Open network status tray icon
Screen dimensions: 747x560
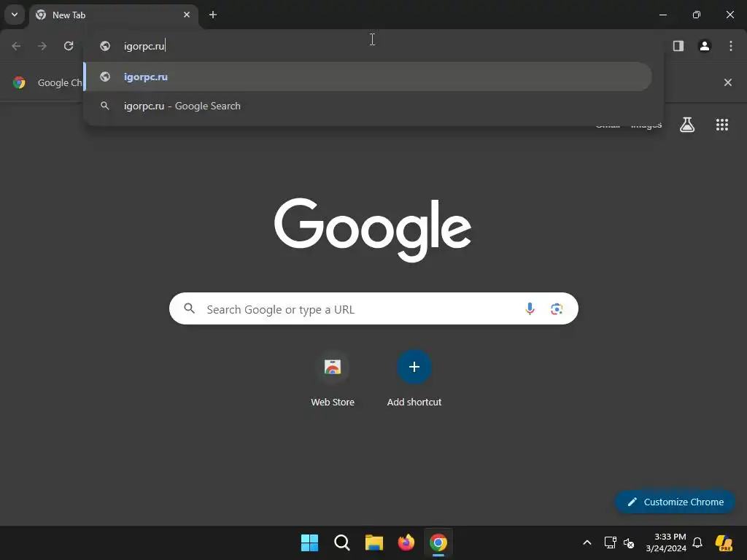click(x=611, y=542)
